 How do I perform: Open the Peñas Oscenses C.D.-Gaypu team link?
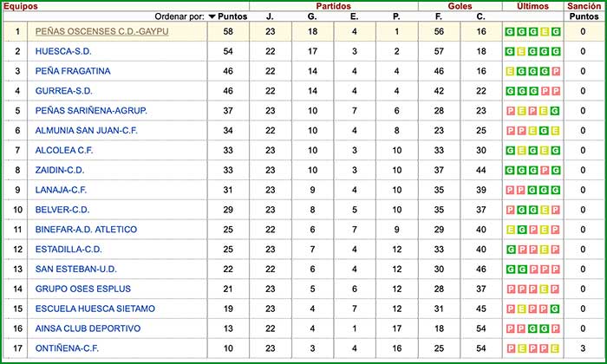coord(101,31)
